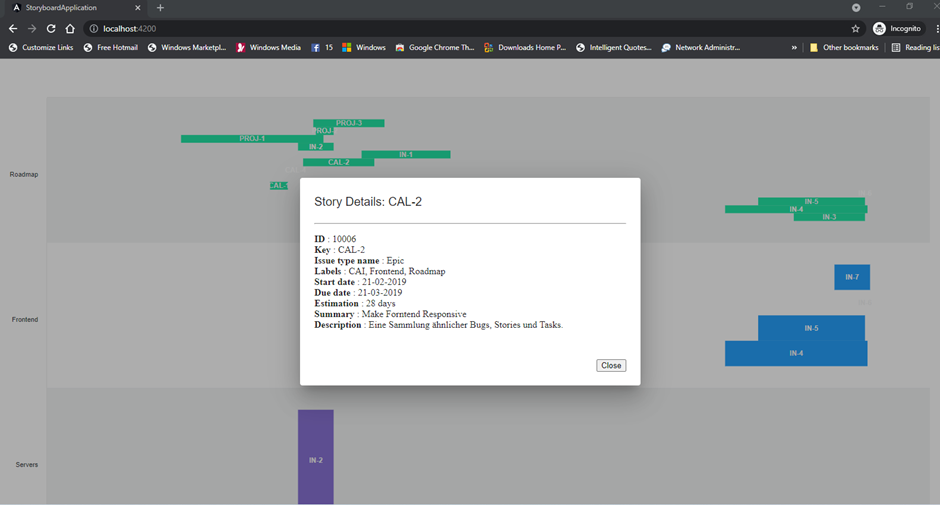Reload the localhost page
This screenshot has width=940, height=505.
tap(51, 29)
